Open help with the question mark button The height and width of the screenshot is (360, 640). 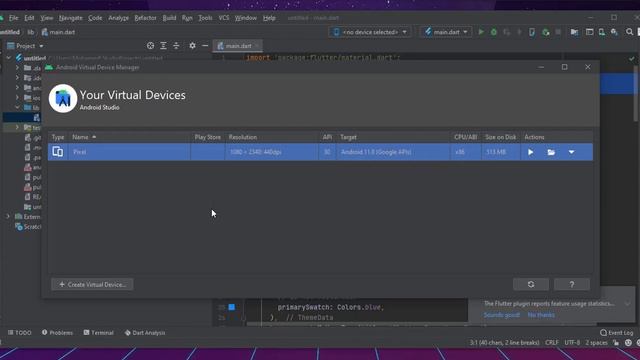[x=572, y=284]
